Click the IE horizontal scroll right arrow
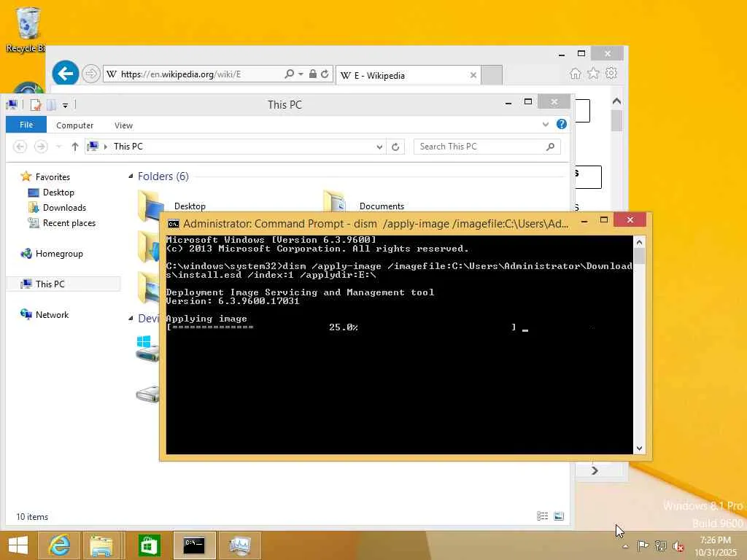Image resolution: width=747 pixels, height=560 pixels. click(595, 471)
